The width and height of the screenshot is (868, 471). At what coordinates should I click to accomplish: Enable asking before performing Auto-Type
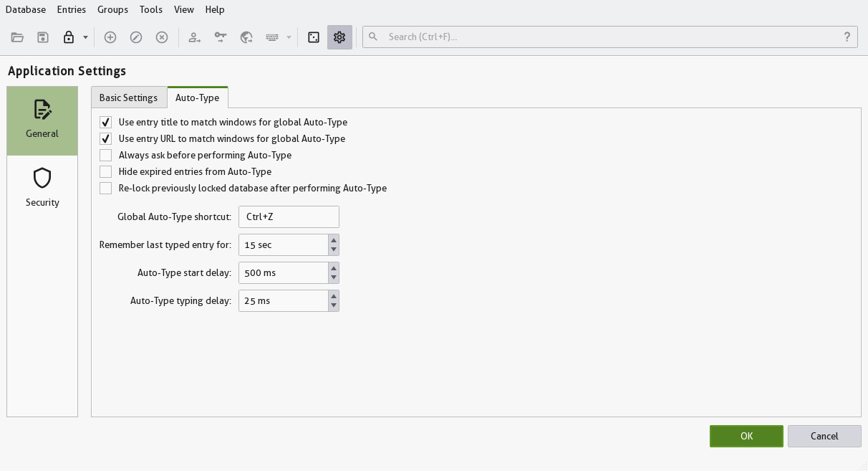(x=105, y=155)
